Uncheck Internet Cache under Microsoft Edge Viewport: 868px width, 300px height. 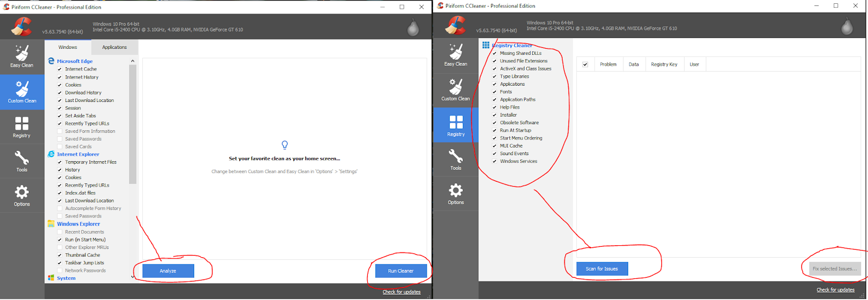tap(60, 69)
